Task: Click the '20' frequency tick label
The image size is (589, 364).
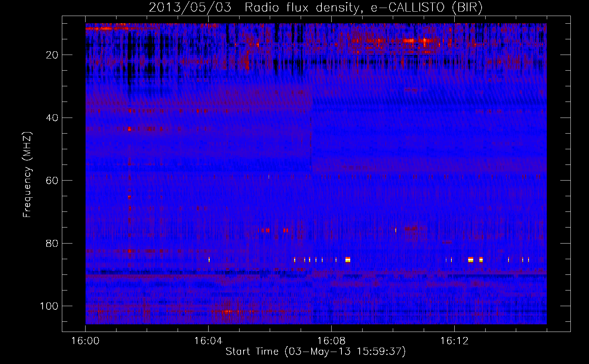Action: pos(52,55)
